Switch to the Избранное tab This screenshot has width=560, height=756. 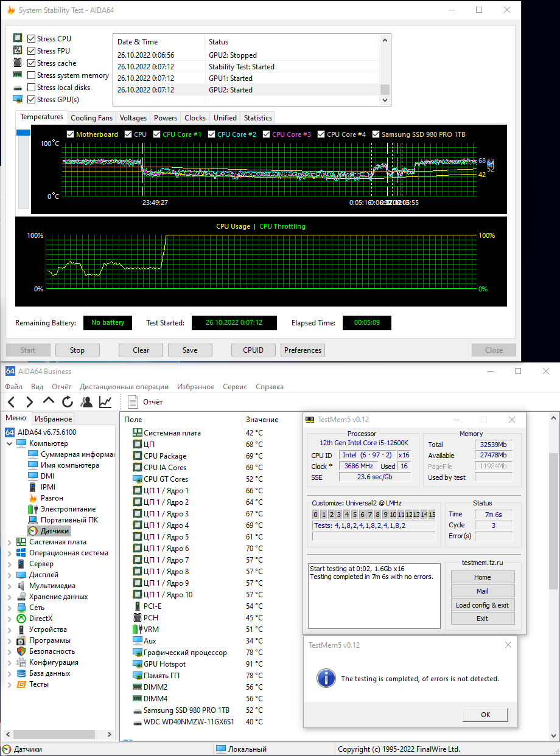coord(53,418)
